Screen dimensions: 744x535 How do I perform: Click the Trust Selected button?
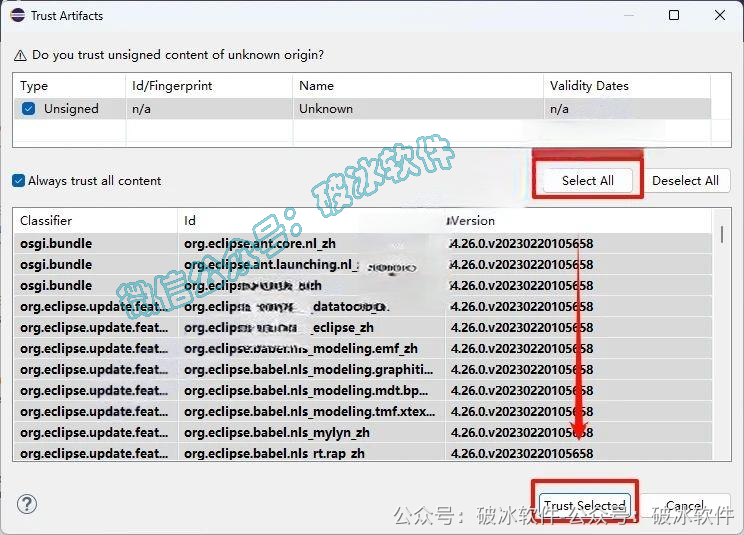coord(585,504)
